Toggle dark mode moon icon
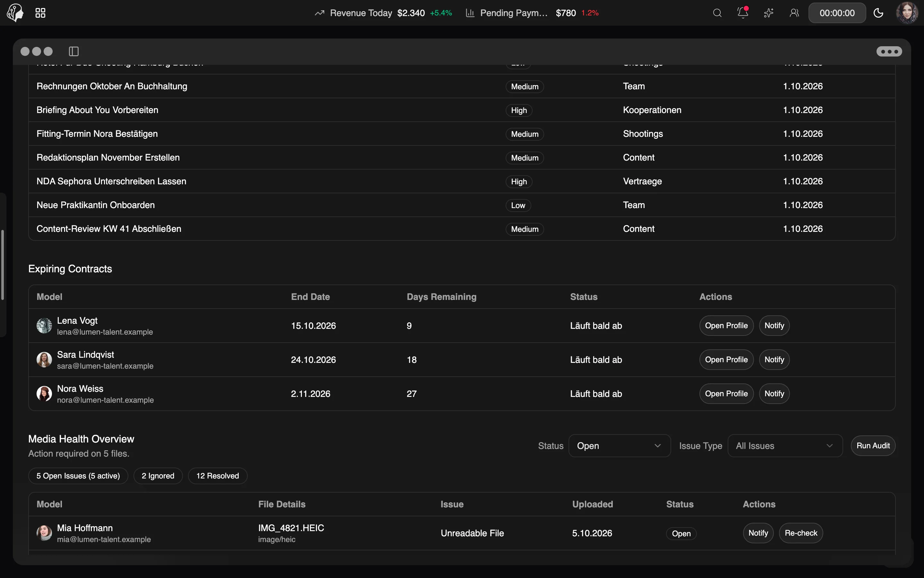Screen dimensions: 924x578 [x=878, y=13]
